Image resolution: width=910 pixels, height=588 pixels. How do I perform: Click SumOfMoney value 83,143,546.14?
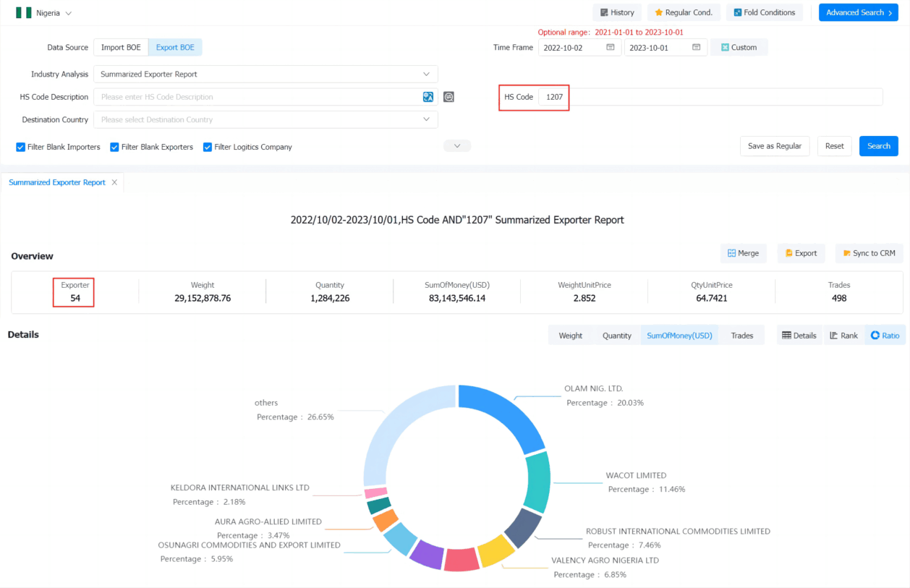[457, 298]
